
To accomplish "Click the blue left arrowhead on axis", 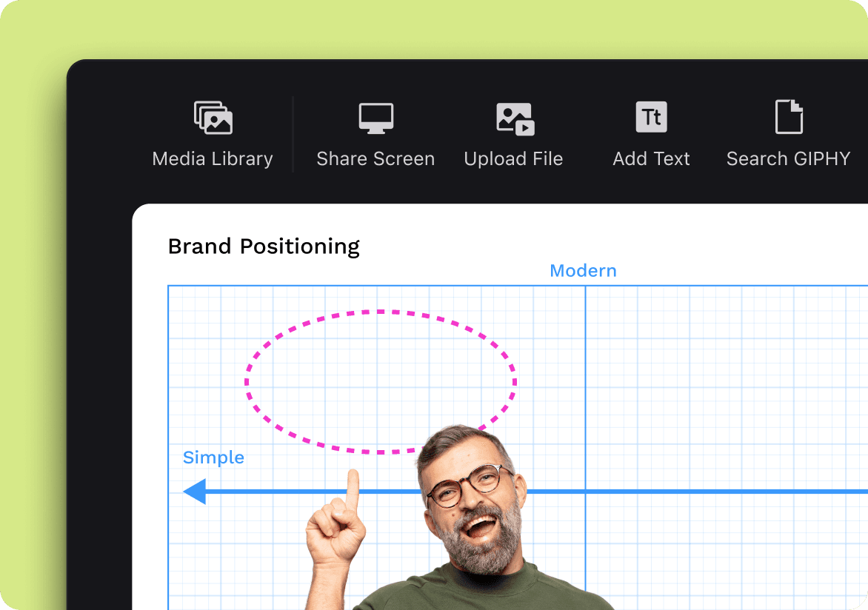I will pyautogui.click(x=195, y=492).
